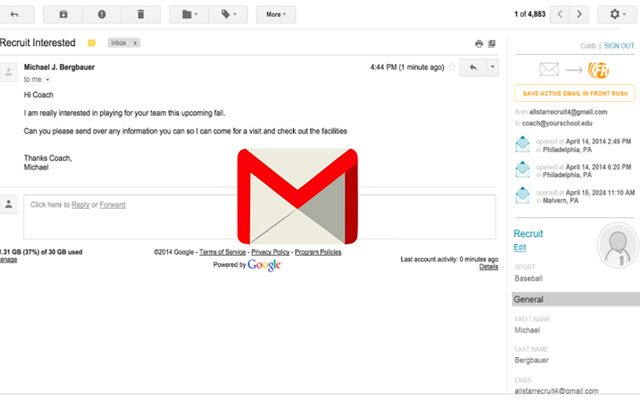640x400 pixels.
Task: Click the envelope icon in Front Rush panel
Action: click(x=549, y=69)
